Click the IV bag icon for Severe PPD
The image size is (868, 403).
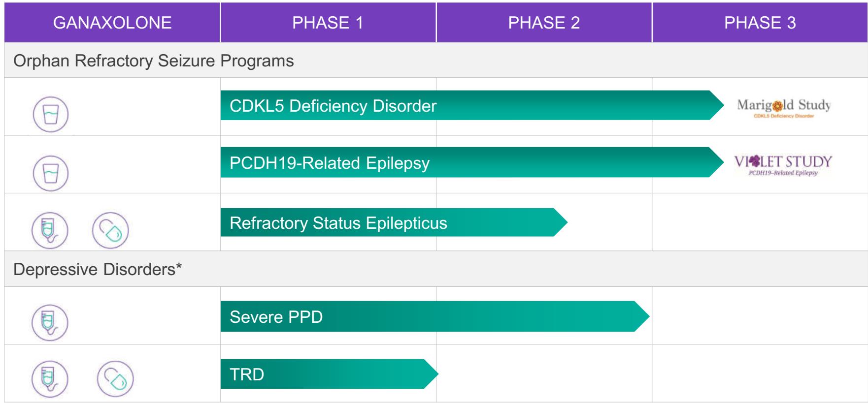[x=50, y=323]
